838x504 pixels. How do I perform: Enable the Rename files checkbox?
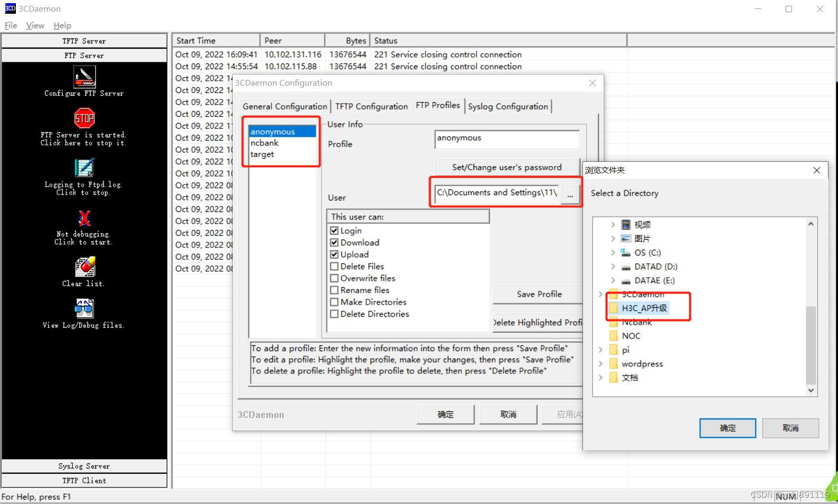pyautogui.click(x=334, y=290)
